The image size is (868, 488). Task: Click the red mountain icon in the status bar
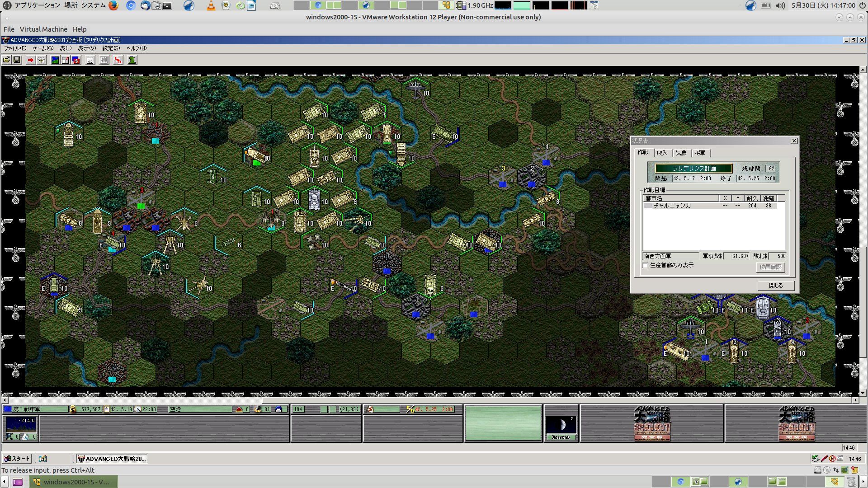(x=239, y=409)
